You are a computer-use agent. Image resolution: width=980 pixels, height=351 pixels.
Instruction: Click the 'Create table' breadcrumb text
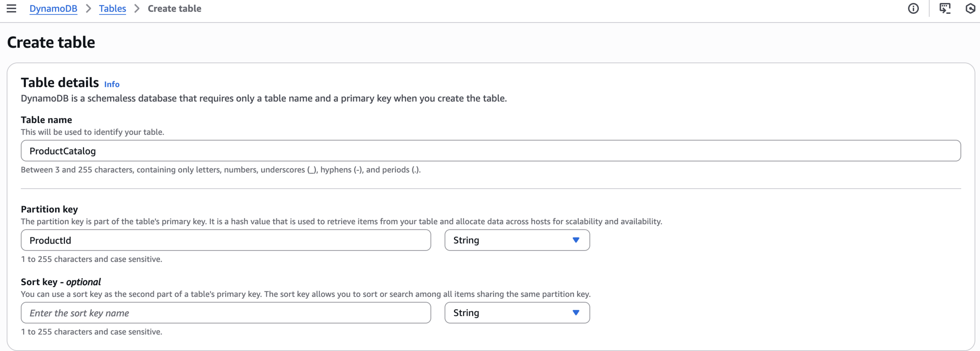tap(174, 9)
